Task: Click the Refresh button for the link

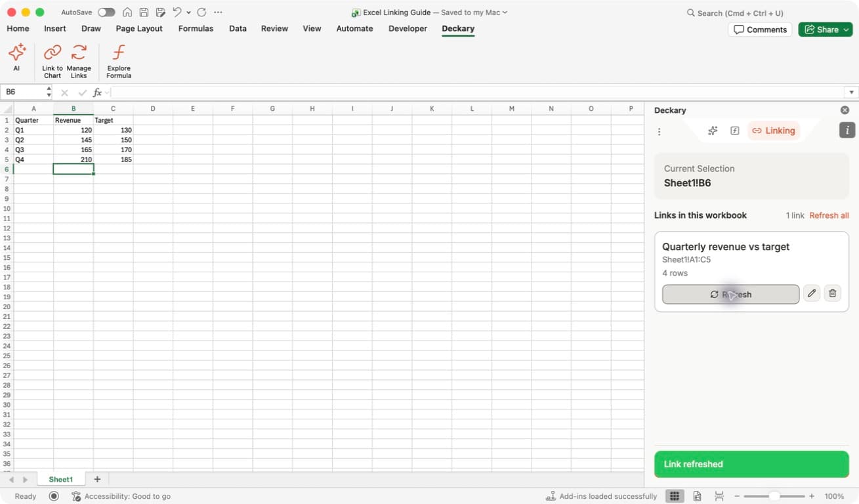Action: 730,294
